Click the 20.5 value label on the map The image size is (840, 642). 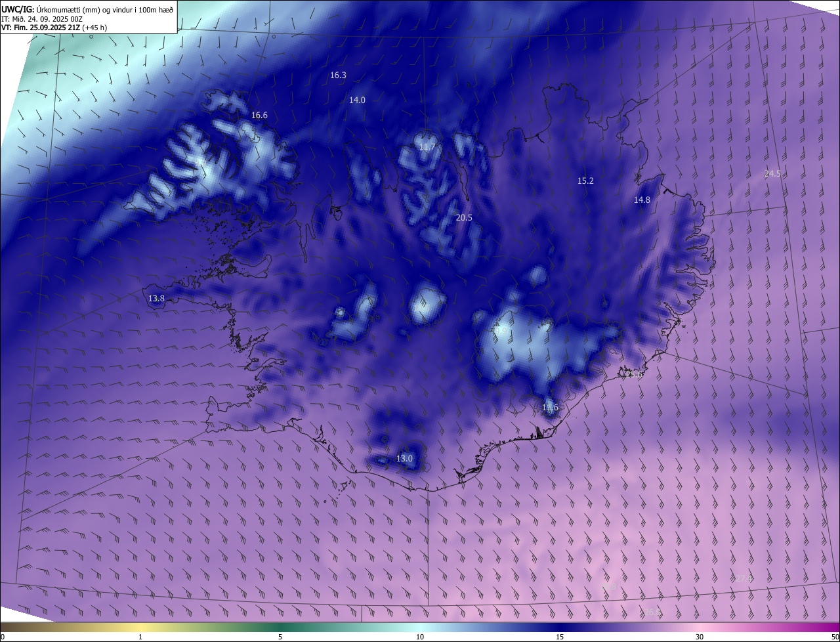tap(464, 218)
